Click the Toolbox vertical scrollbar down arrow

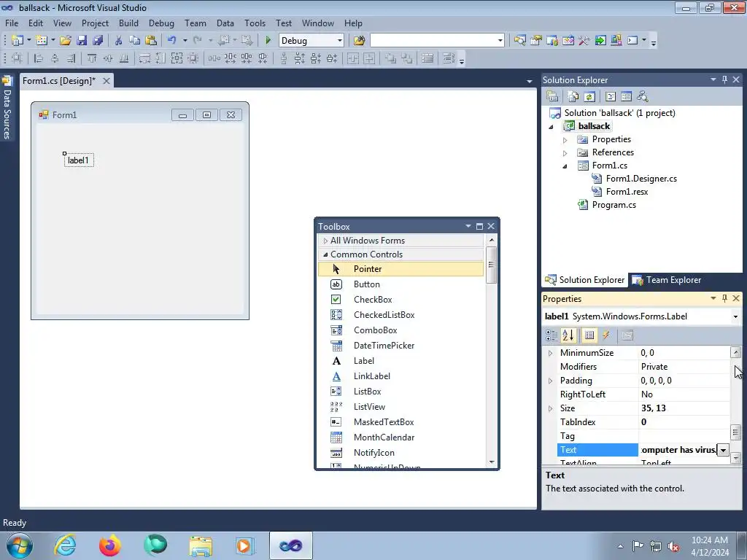(x=491, y=462)
